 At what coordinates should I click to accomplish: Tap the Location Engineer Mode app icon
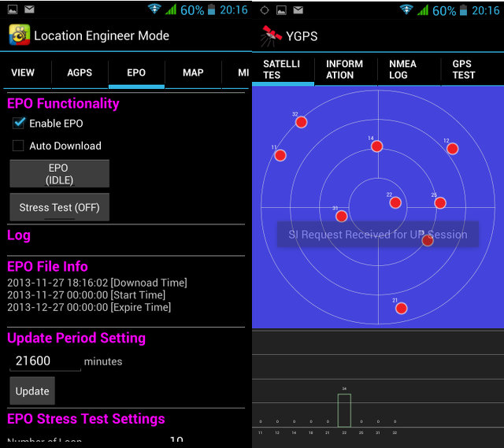coord(20,35)
